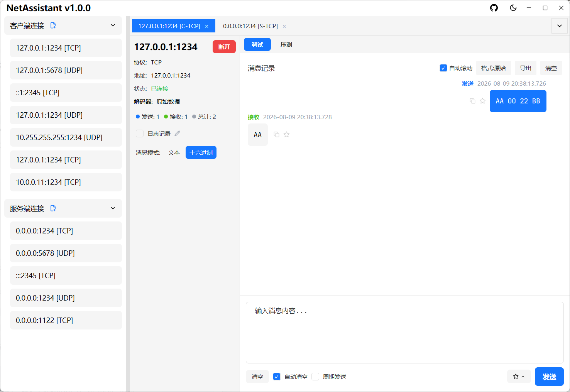Enable 周期发送 periodic send checkbox

[315, 377]
